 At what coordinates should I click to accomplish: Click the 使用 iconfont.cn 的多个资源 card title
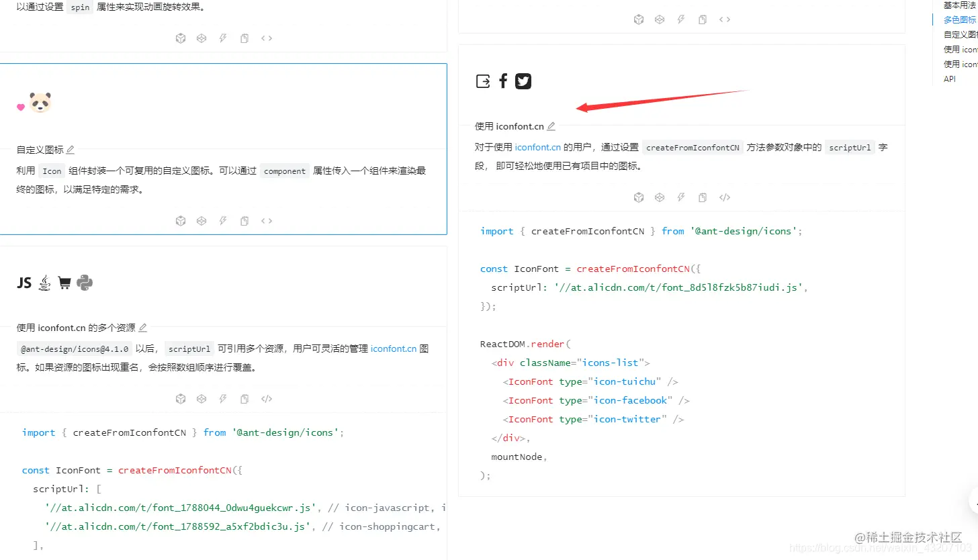tap(76, 328)
